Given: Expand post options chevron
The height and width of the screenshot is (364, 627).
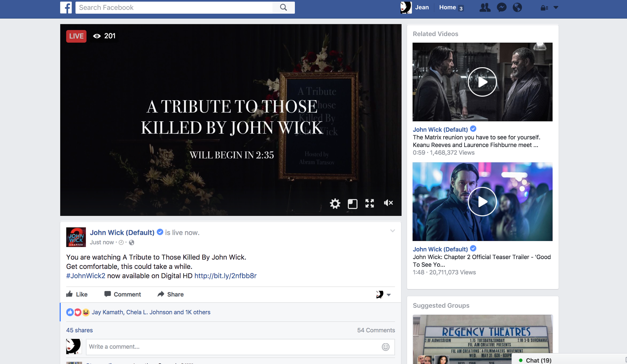Looking at the screenshot, I should [x=392, y=231].
